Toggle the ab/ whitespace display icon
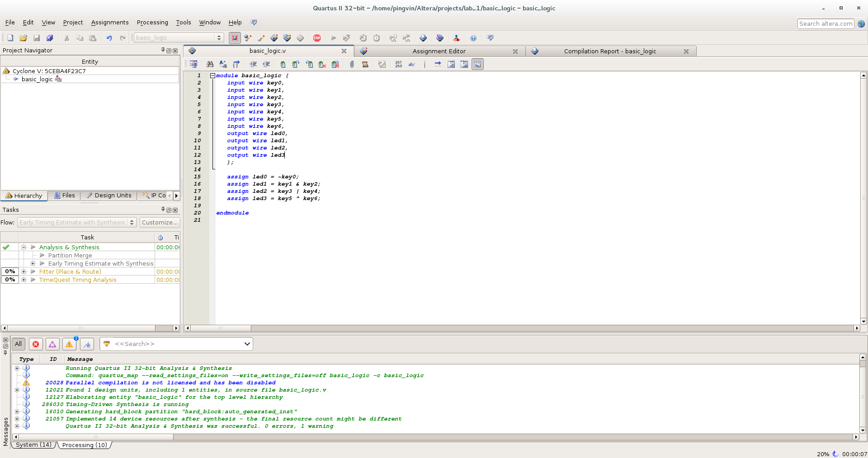Screen dimensions: 868x458 tap(411, 64)
